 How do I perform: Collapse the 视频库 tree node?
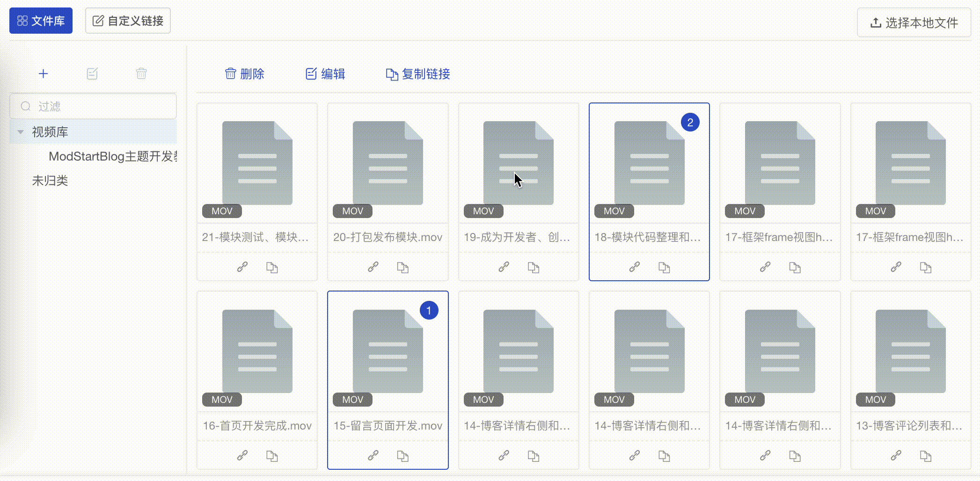click(20, 132)
